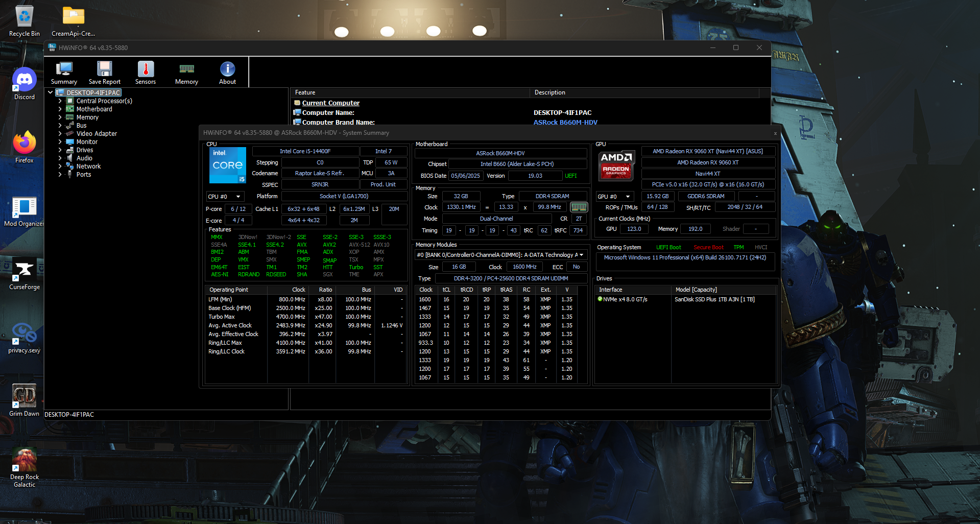
Task: Open Mod Organizer desktop shortcut
Action: 25,211
